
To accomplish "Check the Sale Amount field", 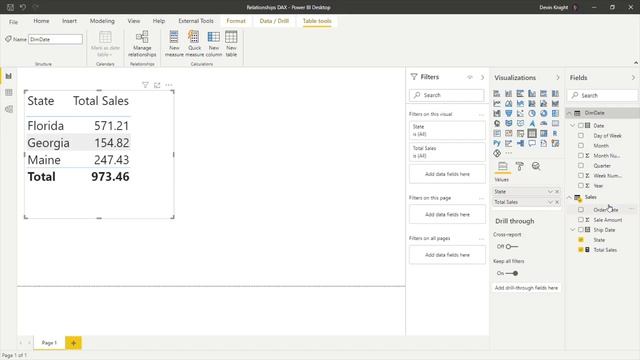I will click(581, 220).
